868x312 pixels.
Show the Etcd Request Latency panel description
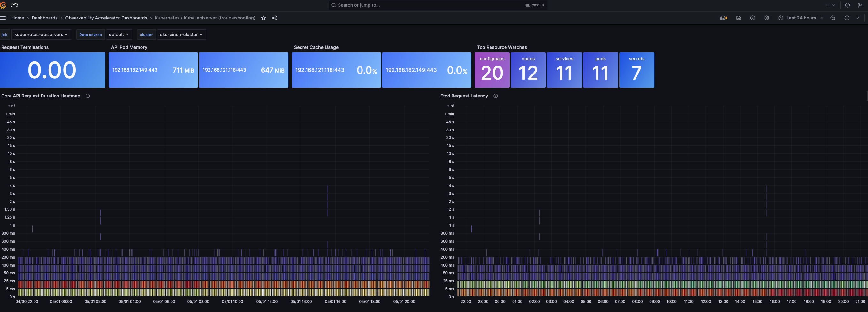tap(496, 96)
